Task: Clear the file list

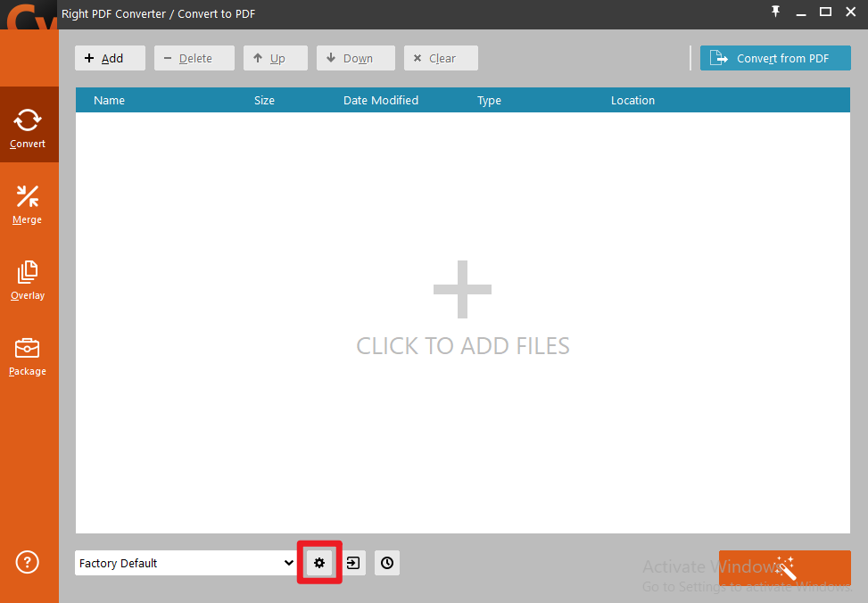Action: pyautogui.click(x=442, y=58)
